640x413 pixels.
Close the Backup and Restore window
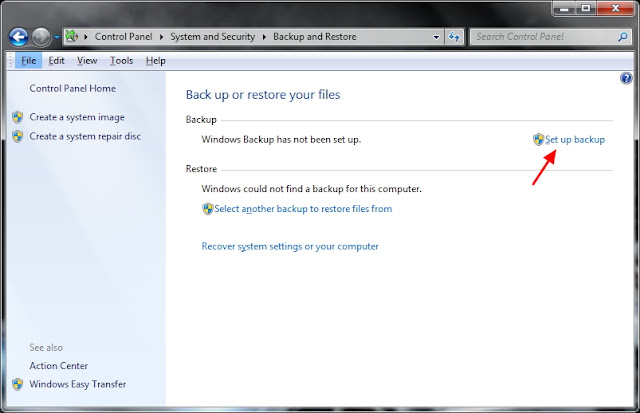(616, 8)
